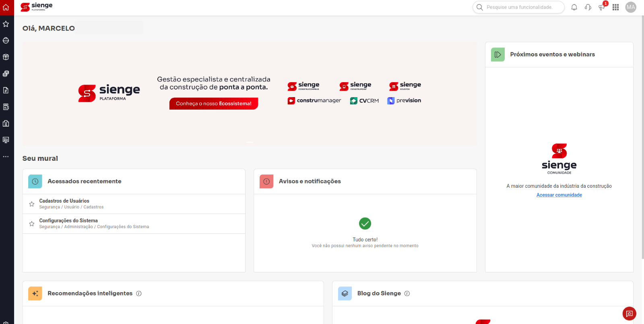
Task: Open notifications bell icon
Action: click(x=574, y=7)
